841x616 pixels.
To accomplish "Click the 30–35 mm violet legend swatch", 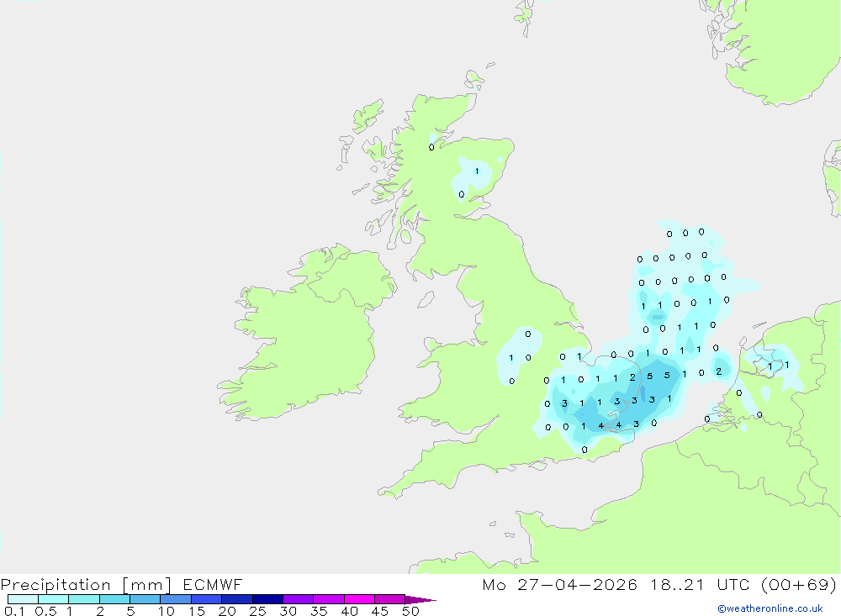I will (x=299, y=599).
